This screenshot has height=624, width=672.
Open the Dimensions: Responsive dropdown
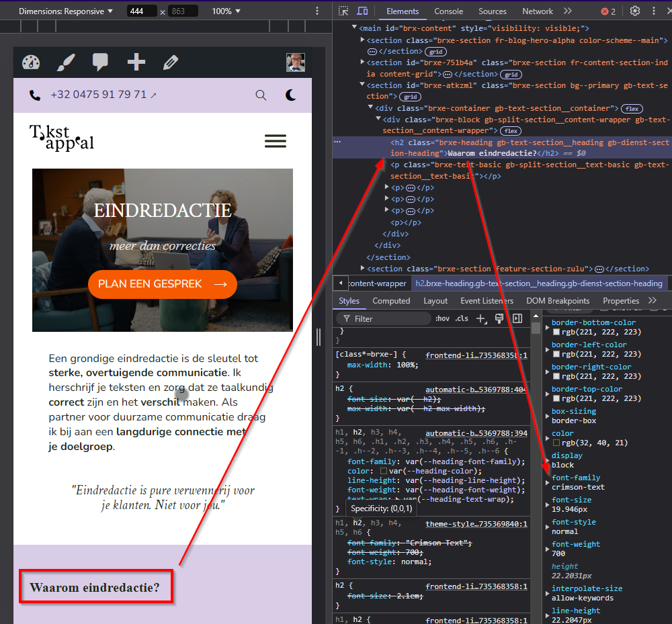tap(66, 11)
